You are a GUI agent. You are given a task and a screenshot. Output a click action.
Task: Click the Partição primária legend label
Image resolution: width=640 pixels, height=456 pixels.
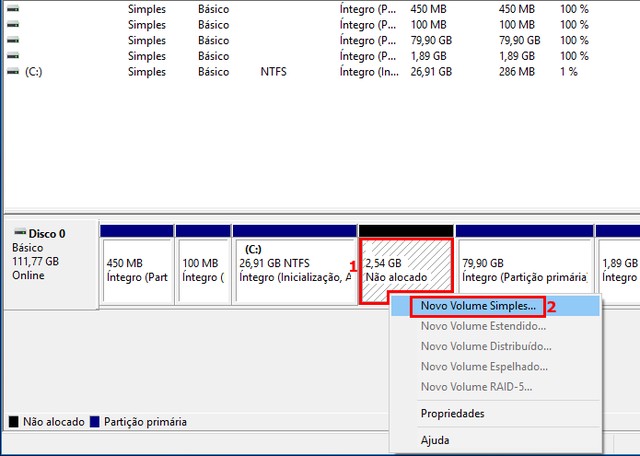[x=145, y=422]
